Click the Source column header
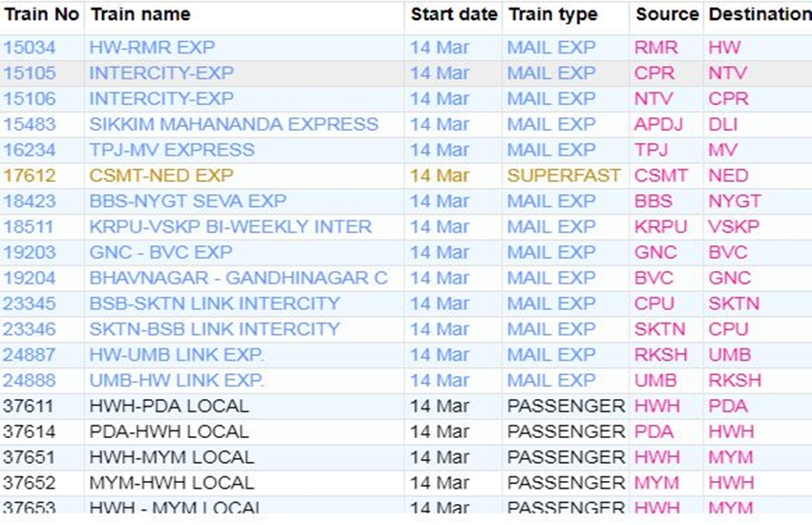This screenshot has height=525, width=812. [667, 14]
